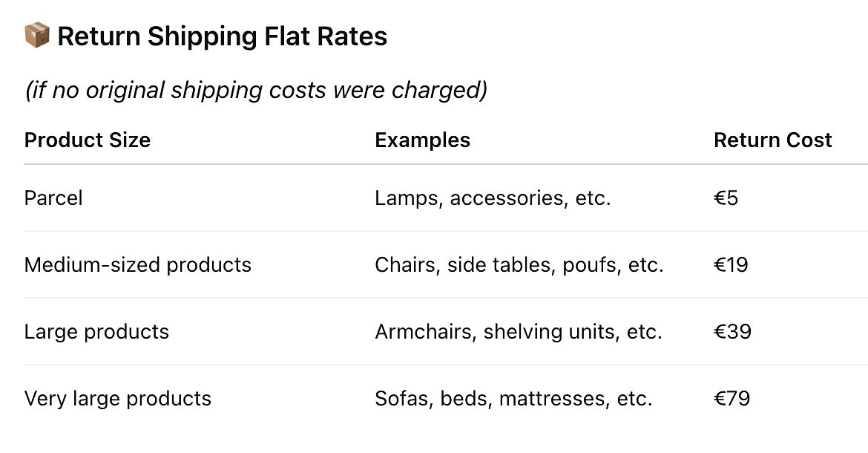The width and height of the screenshot is (868, 453).
Task: Click the italic note about original shipping costs
Action: click(x=256, y=90)
